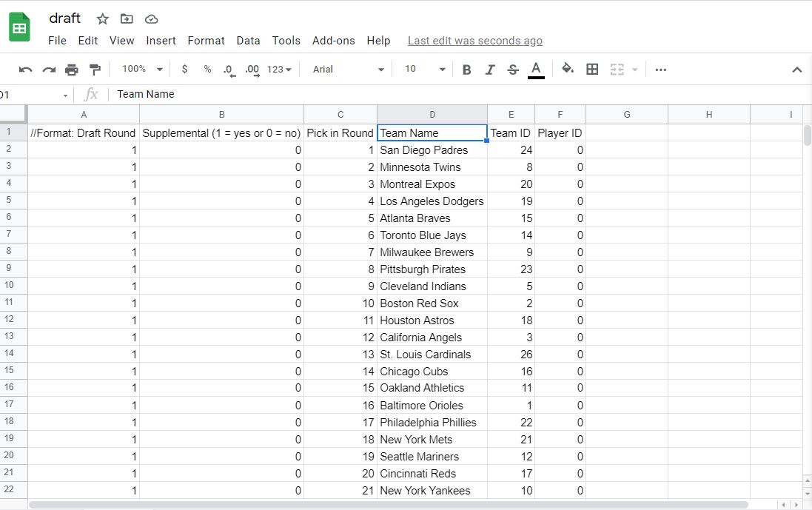Click the format as currency button

coord(184,70)
